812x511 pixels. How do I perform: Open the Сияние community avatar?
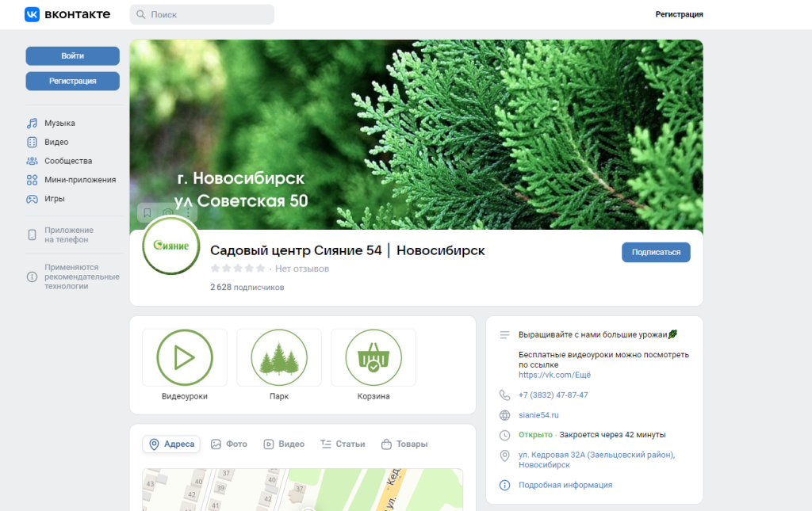coord(171,246)
